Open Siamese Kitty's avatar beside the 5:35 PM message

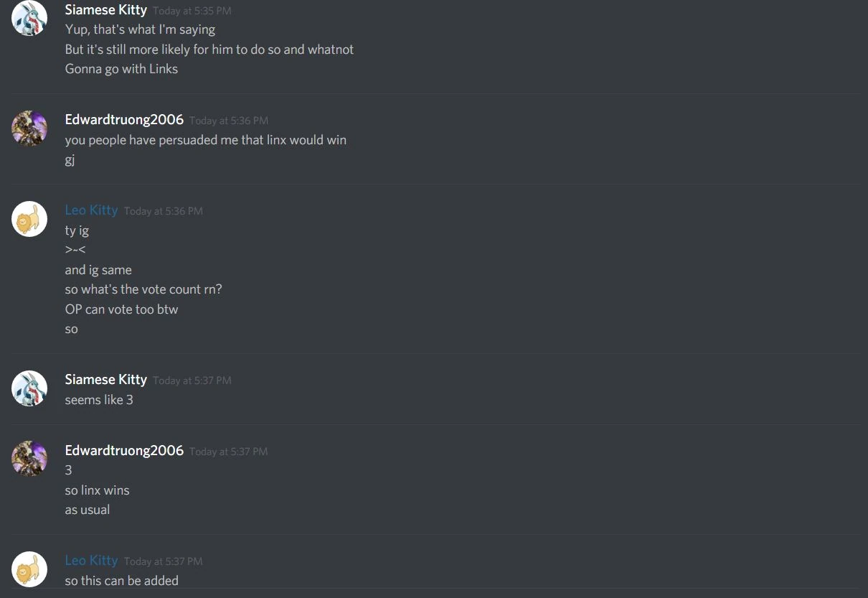coord(29,18)
